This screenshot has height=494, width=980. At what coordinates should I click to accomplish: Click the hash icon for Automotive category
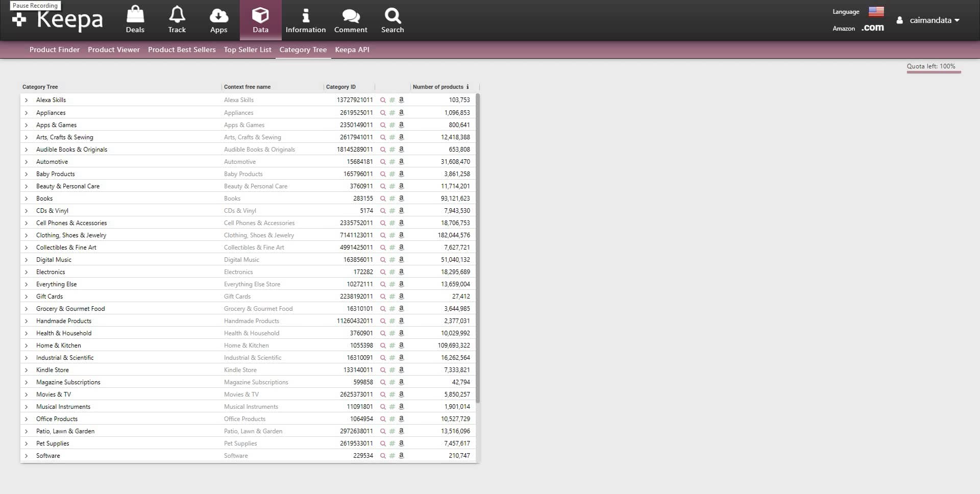tap(392, 162)
